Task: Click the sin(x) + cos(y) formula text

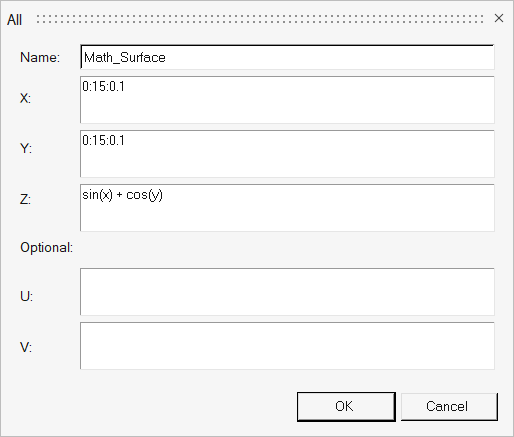Action: coord(122,195)
